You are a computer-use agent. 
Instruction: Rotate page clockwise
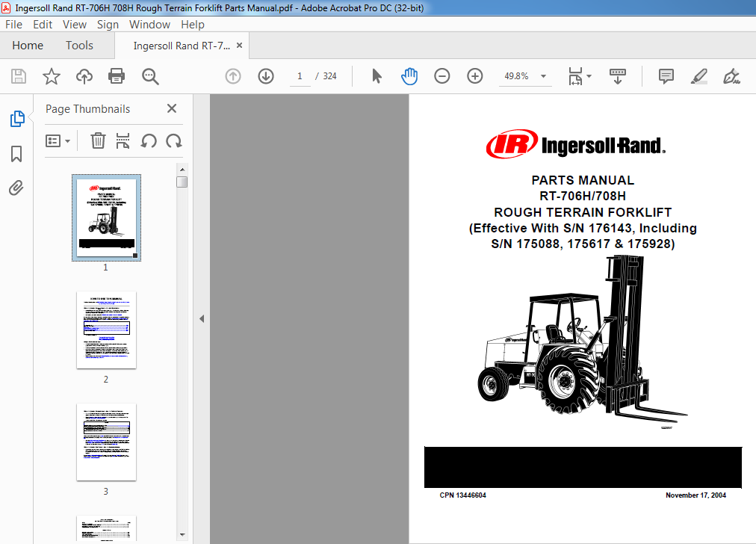click(x=173, y=140)
